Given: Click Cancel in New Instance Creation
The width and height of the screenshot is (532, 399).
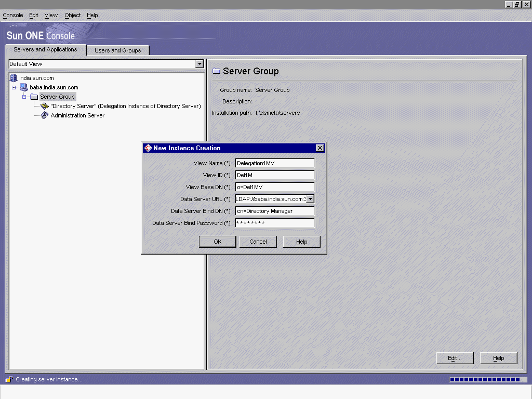Looking at the screenshot, I should [258, 242].
